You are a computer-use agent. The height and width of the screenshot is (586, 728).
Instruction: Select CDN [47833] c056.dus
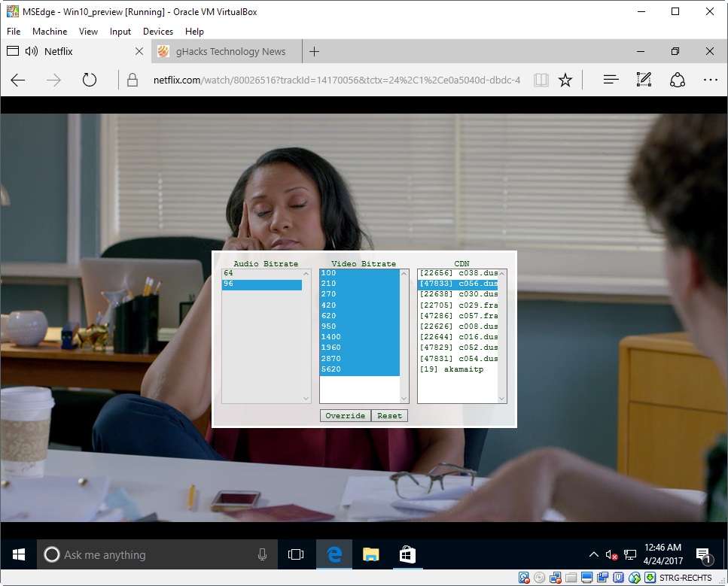458,284
